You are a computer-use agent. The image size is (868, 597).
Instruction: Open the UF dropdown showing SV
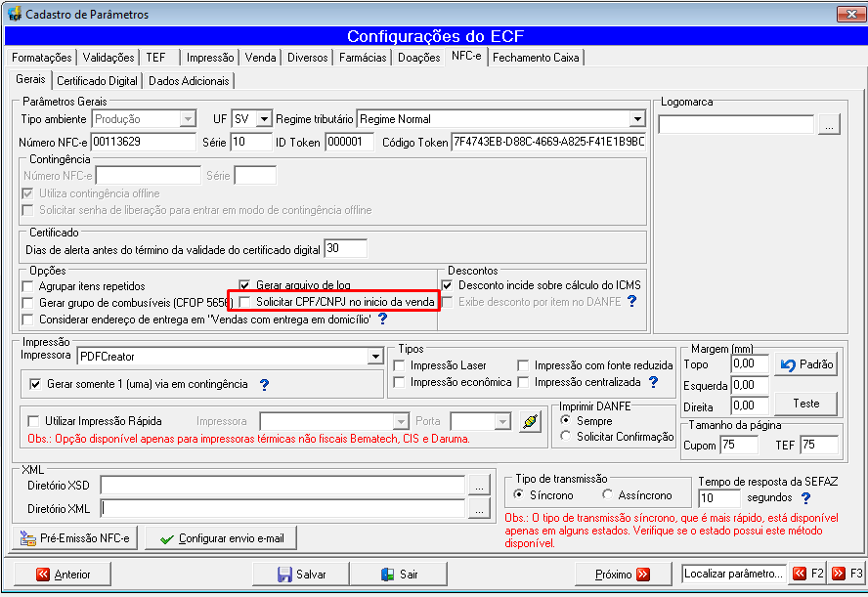pos(264,119)
